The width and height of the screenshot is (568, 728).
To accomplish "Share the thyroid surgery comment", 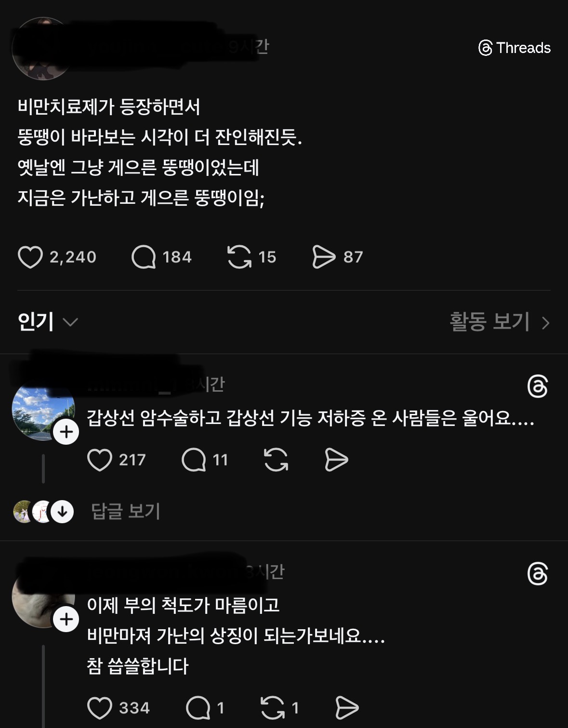I will (336, 460).
